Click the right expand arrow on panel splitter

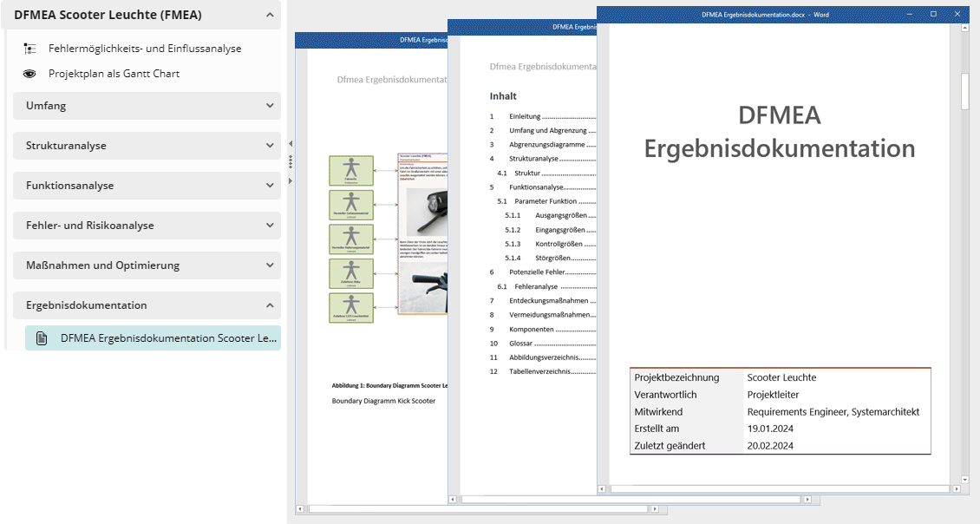point(291,181)
